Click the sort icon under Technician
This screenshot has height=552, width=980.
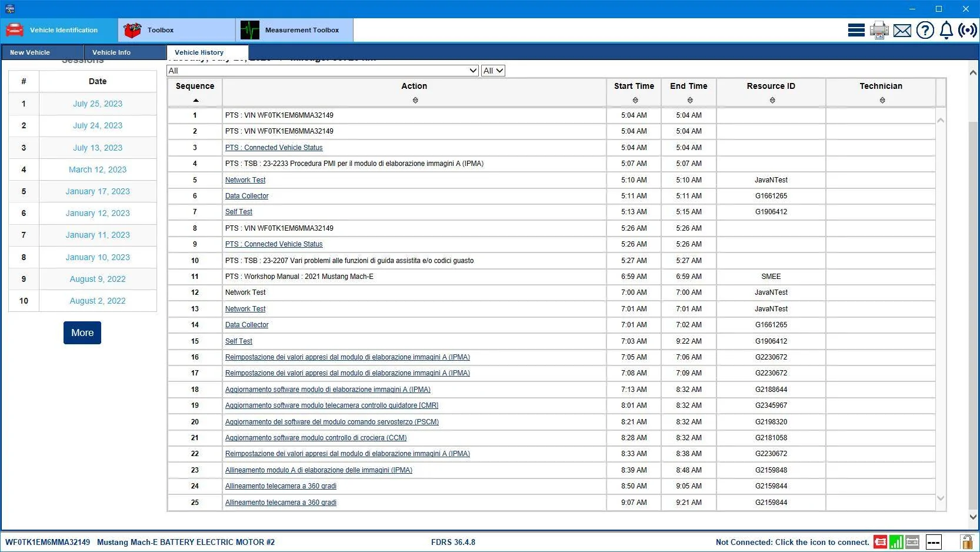(882, 101)
